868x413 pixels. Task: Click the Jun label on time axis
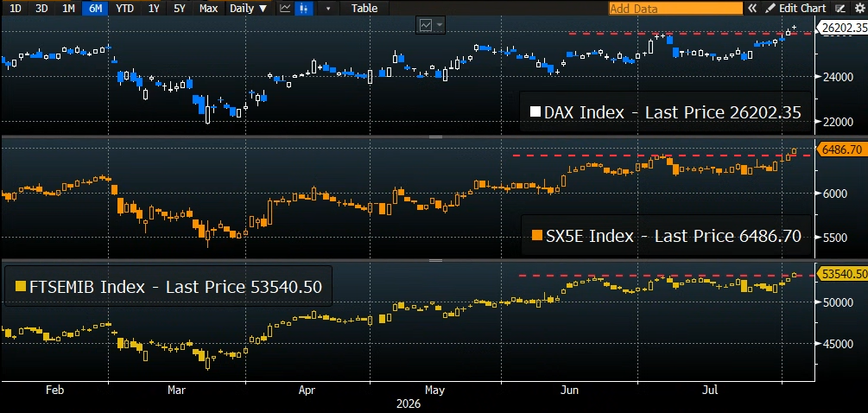point(569,391)
